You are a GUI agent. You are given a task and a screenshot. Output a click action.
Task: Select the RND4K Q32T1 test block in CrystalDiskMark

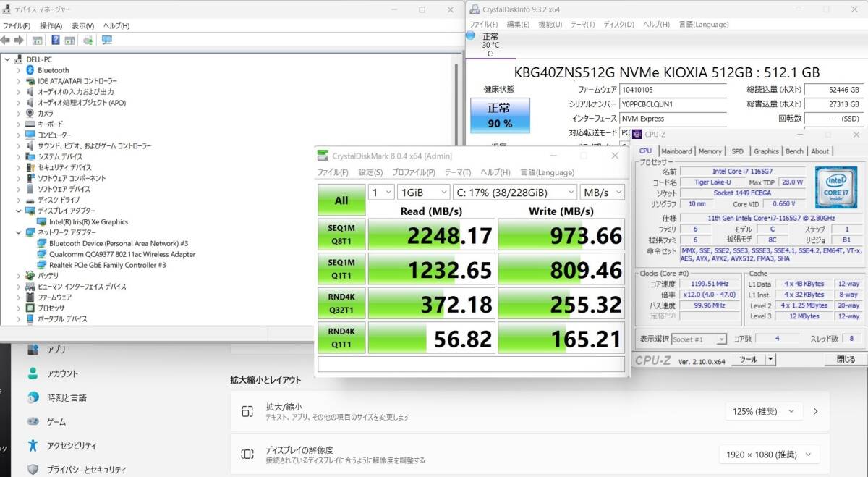(341, 303)
